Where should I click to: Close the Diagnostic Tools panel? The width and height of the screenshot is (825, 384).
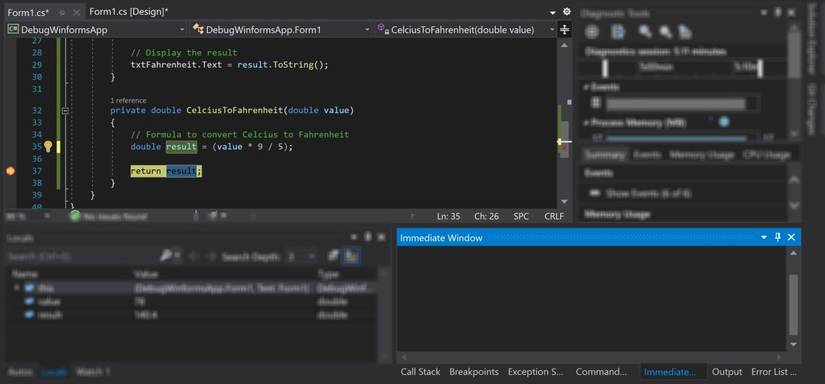tap(791, 14)
